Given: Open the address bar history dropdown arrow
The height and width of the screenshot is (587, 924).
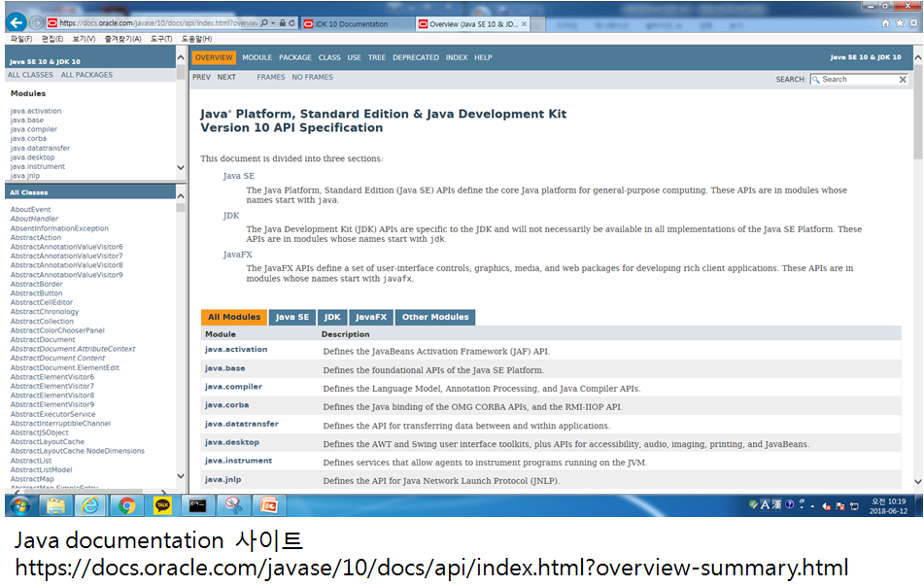Looking at the screenshot, I should tap(273, 23).
